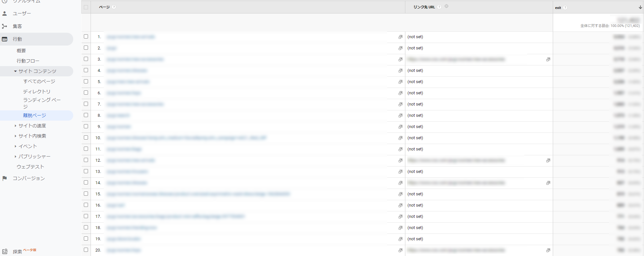Check the checkbox for row 12
Image resolution: width=644 pixels, height=256 pixels.
(86, 160)
